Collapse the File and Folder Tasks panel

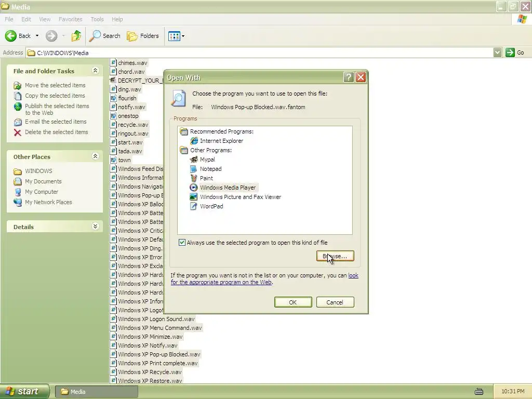click(96, 71)
